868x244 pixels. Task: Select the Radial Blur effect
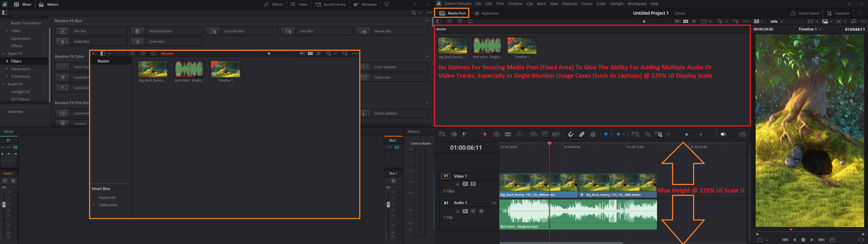[x=90, y=41]
